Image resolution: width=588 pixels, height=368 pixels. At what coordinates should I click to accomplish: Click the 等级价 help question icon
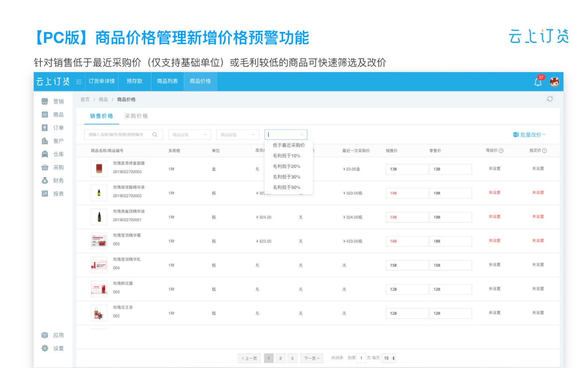[x=501, y=151]
